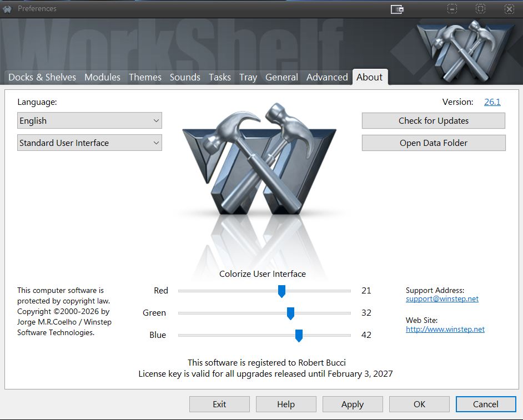Click the picture-in-picture icon in title bar
Screen dimensions: 523x420
click(397, 9)
